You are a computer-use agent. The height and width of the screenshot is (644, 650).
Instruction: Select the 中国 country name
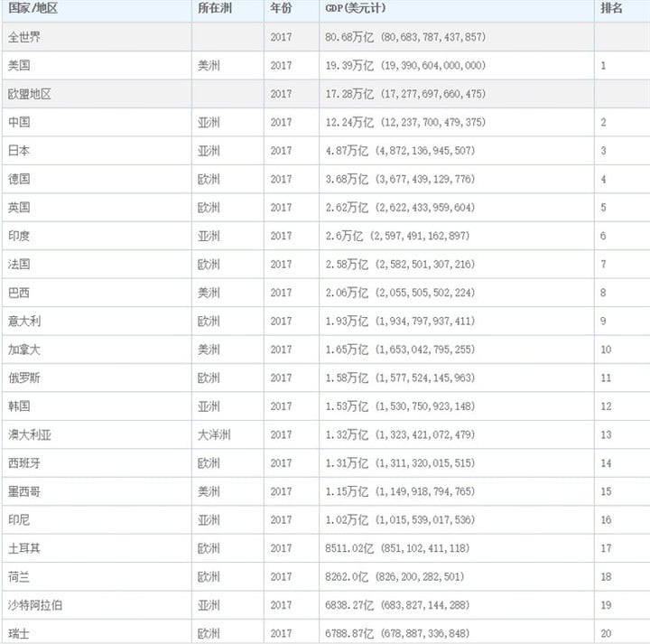point(19,122)
